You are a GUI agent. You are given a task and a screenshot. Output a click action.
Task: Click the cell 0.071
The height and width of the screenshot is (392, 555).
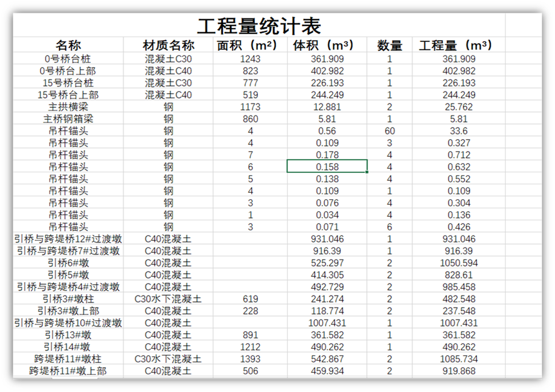coord(327,227)
